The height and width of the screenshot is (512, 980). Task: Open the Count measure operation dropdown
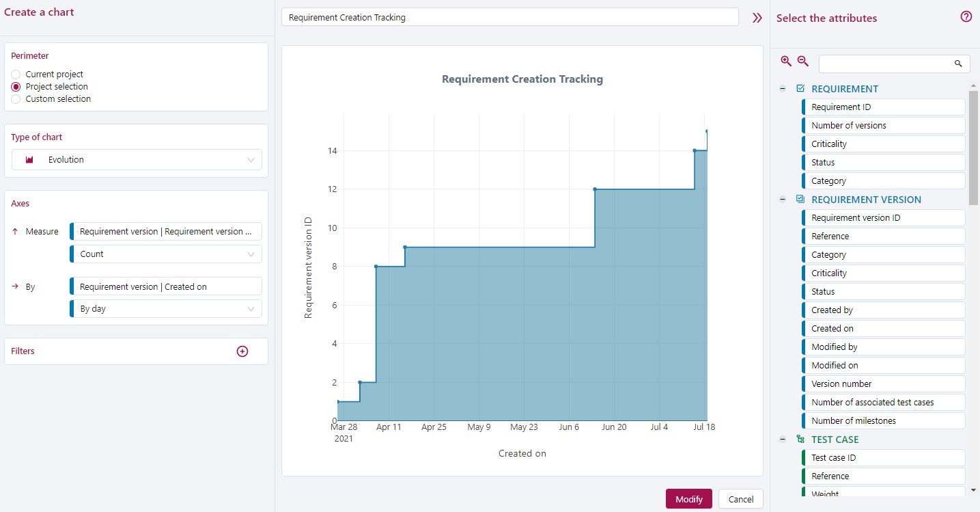[165, 254]
